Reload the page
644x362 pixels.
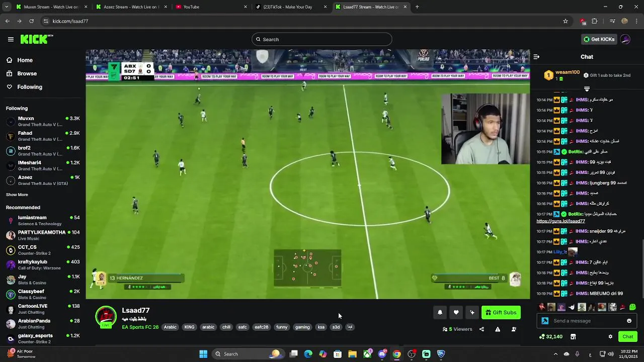tap(31, 21)
